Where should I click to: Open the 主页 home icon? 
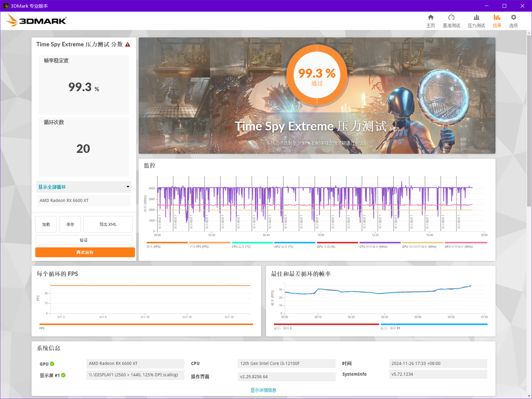[431, 17]
